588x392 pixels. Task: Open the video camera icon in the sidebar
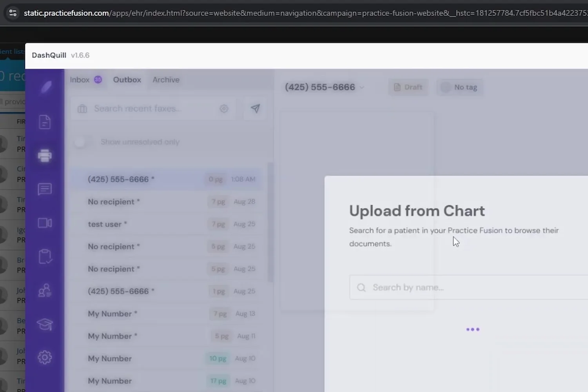(45, 223)
